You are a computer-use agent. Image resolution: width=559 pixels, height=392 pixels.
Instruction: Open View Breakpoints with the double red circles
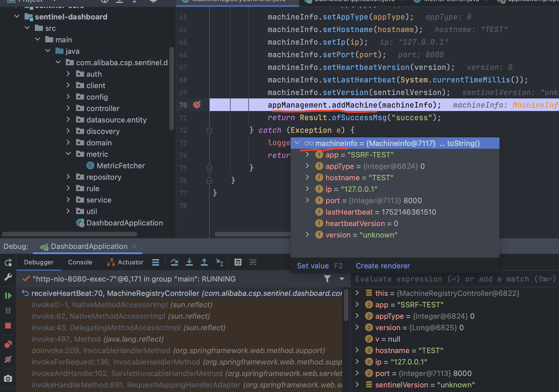point(8,344)
